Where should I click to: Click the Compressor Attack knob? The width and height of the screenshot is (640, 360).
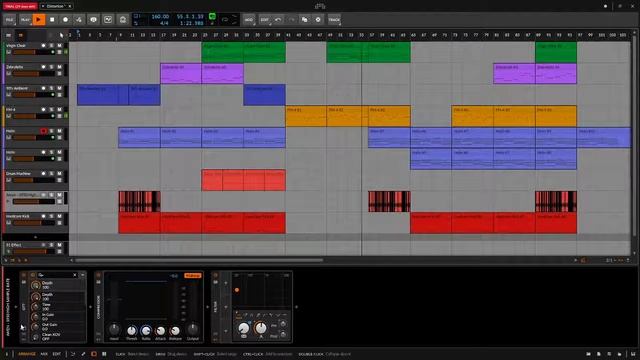[160, 330]
